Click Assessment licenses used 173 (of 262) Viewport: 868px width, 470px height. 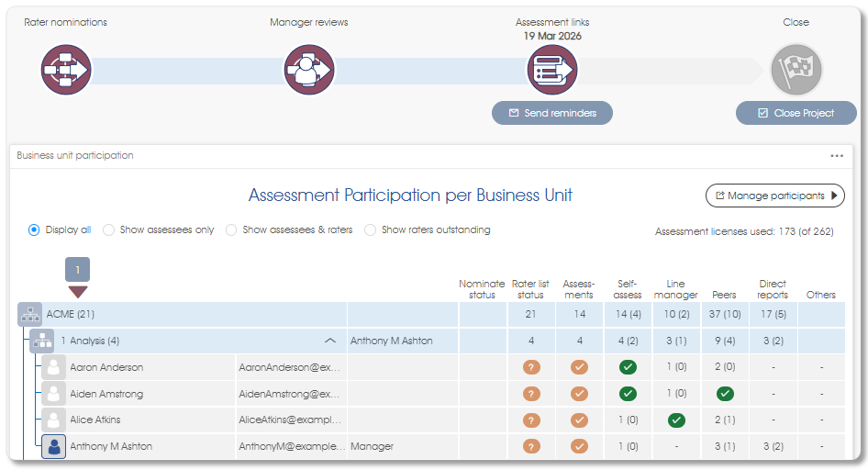coord(744,232)
